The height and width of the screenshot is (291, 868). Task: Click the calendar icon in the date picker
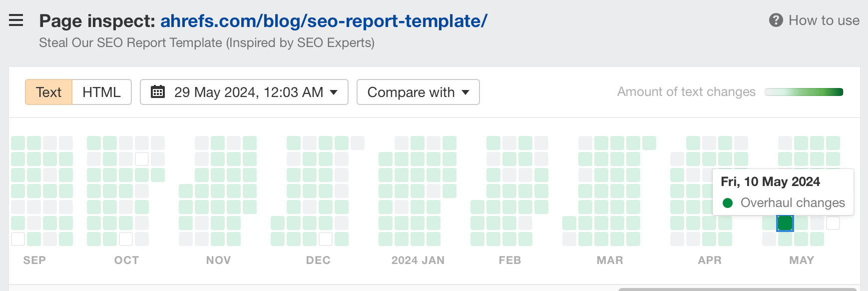coord(158,92)
